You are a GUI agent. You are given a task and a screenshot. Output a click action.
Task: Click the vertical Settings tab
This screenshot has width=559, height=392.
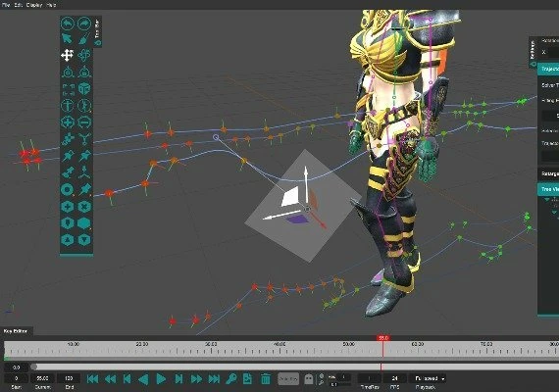533,52
